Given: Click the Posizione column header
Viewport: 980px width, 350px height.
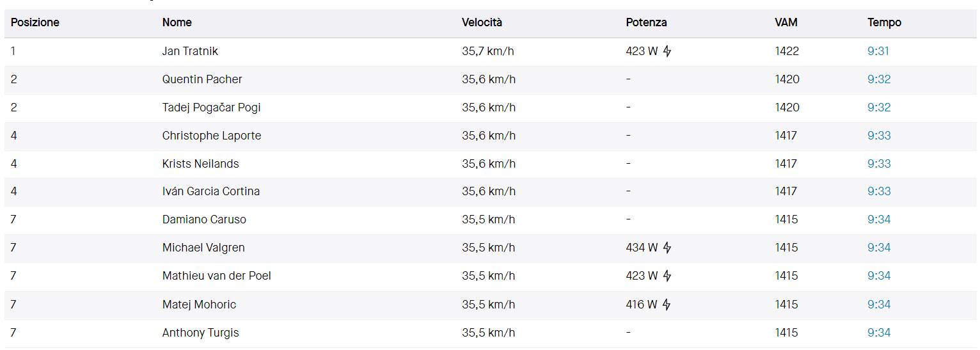Looking at the screenshot, I should pyautogui.click(x=35, y=22).
